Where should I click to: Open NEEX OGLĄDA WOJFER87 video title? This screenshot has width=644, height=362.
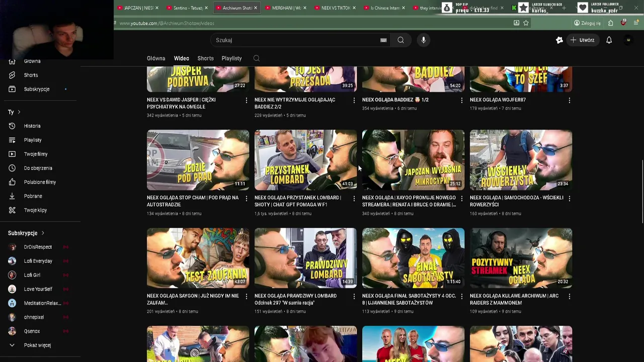(498, 100)
